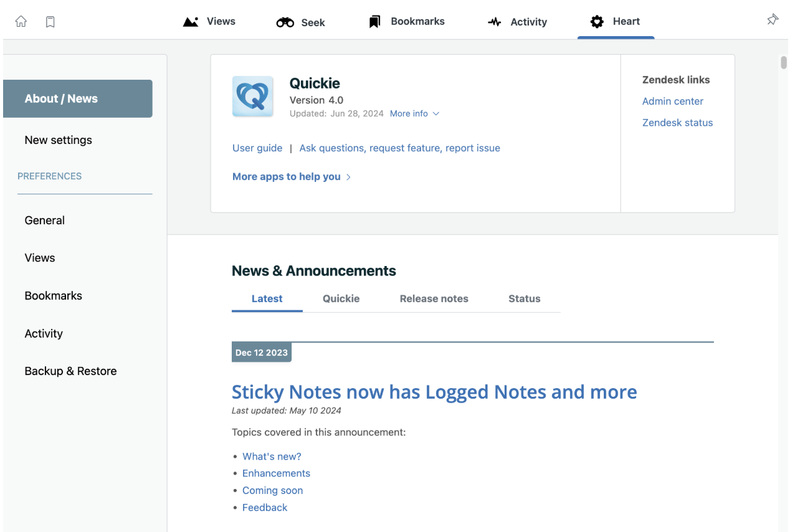Open the Admin center link
This screenshot has height=532, width=790.
point(673,102)
